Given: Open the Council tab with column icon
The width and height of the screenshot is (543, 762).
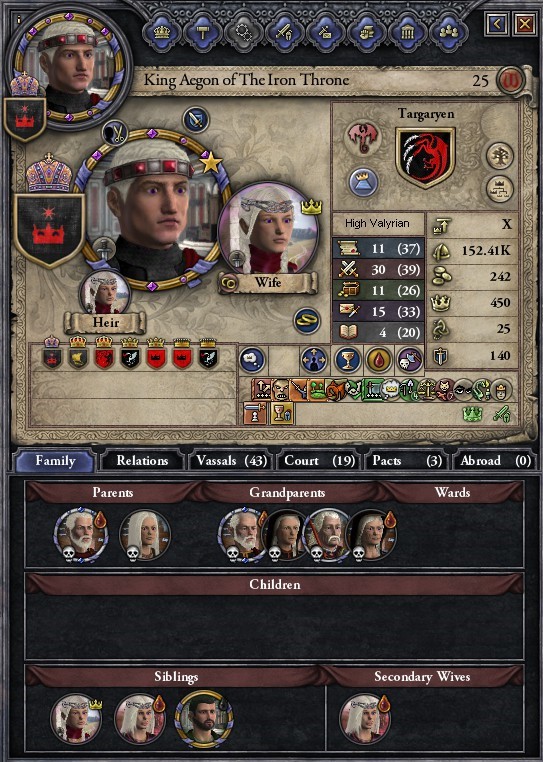Looking at the screenshot, I should click(x=407, y=33).
